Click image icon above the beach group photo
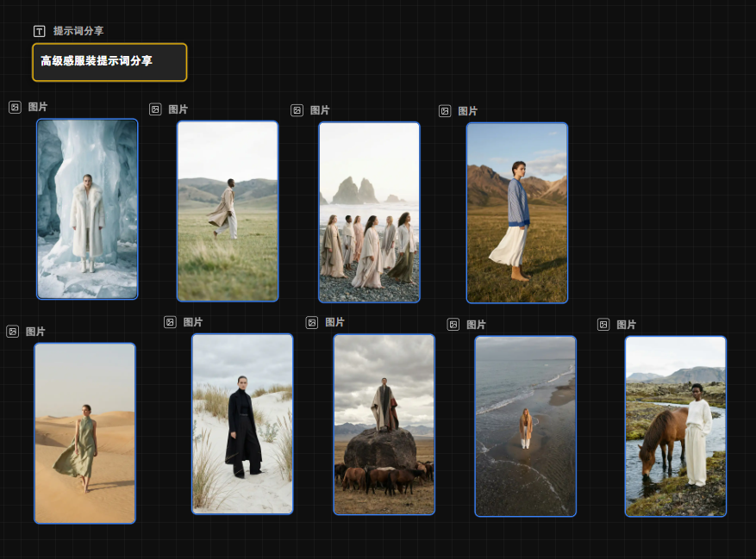 pyautogui.click(x=297, y=110)
